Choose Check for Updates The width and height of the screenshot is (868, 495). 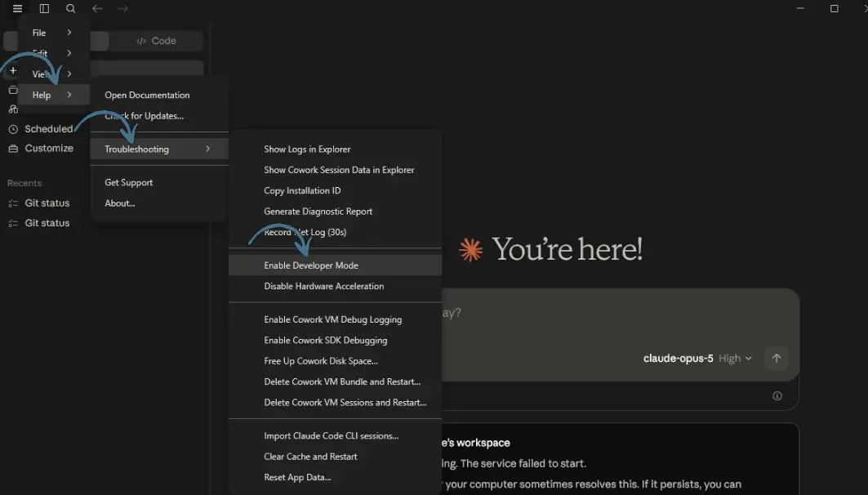pos(159,116)
